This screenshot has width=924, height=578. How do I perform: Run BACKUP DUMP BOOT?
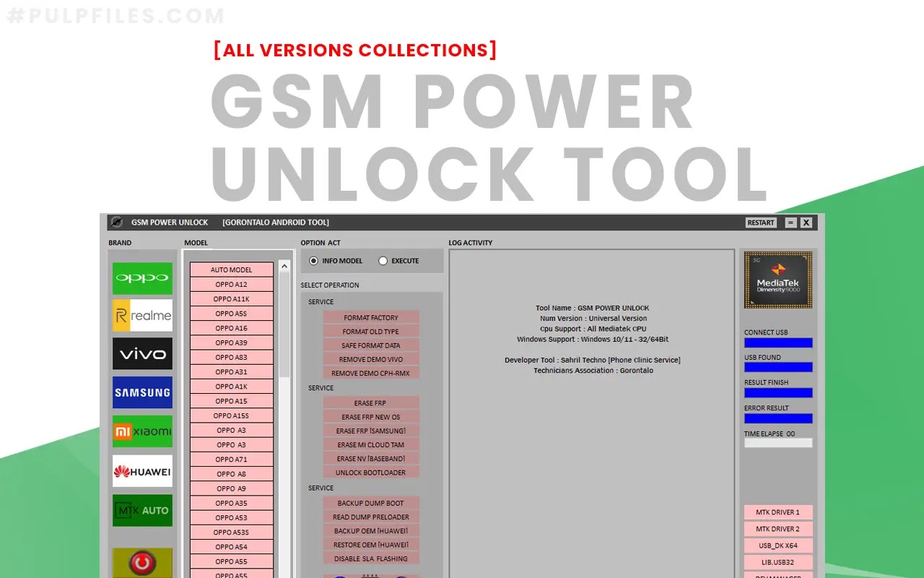[x=371, y=503]
